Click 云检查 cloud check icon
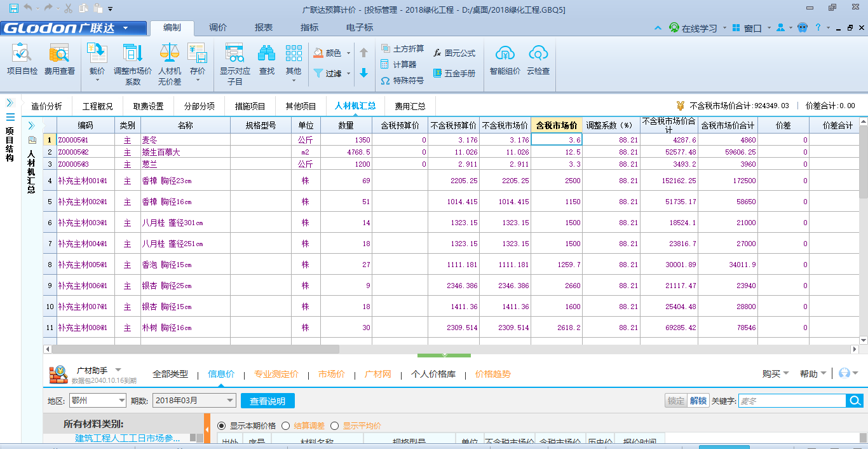The height and width of the screenshot is (449, 868). pyautogui.click(x=538, y=60)
